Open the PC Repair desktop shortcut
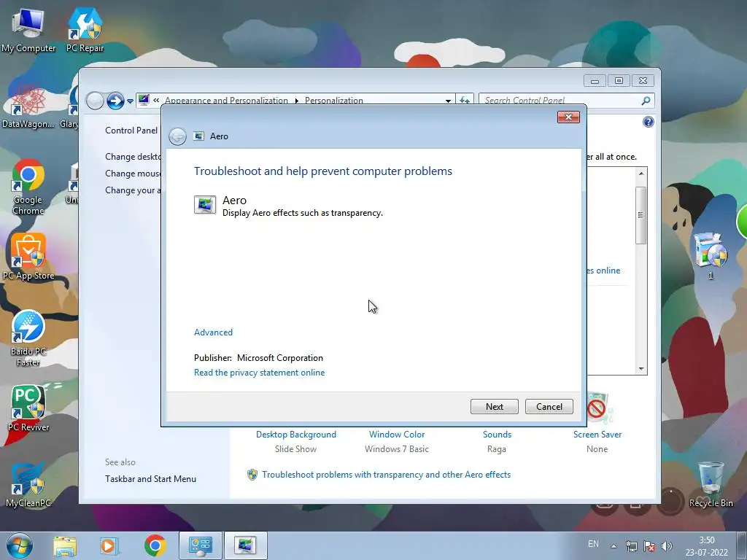Image resolution: width=747 pixels, height=560 pixels. pyautogui.click(x=85, y=29)
